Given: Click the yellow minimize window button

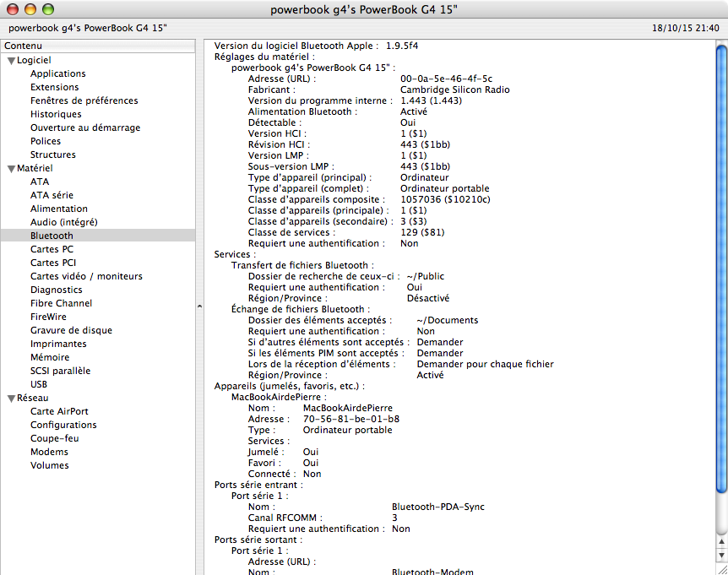Looking at the screenshot, I should pyautogui.click(x=30, y=9).
